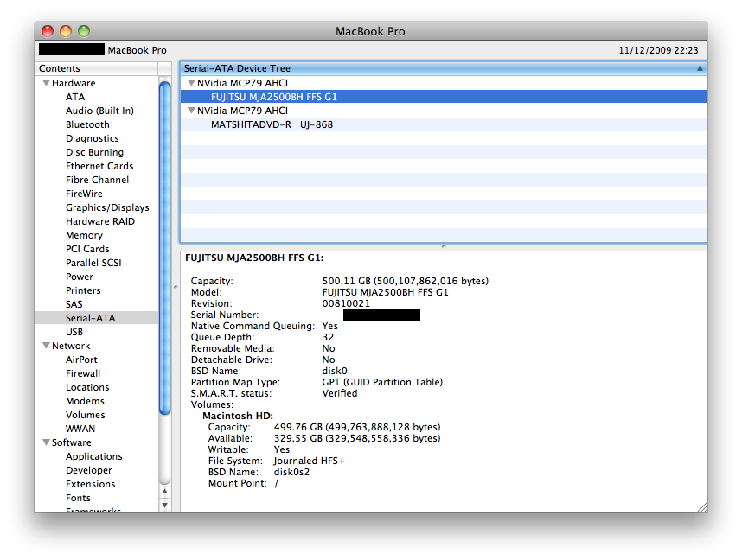Open Hardware RAID category

pos(99,221)
